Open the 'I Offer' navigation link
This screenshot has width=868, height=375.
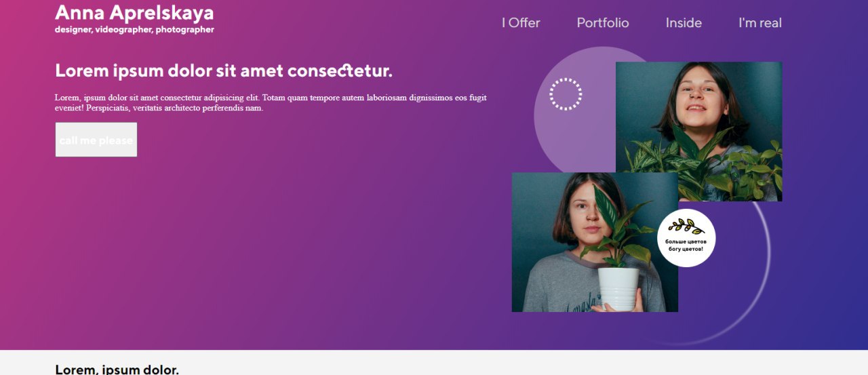coord(521,23)
